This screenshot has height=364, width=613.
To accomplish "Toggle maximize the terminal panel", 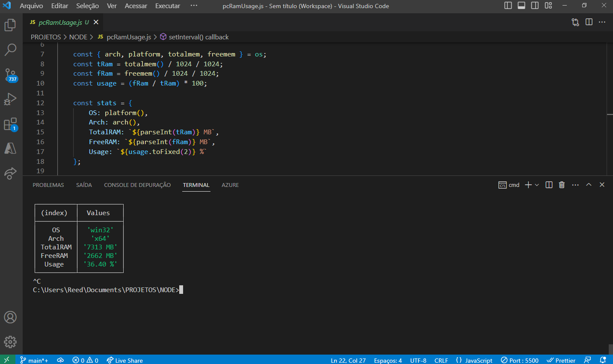I will coord(589,184).
